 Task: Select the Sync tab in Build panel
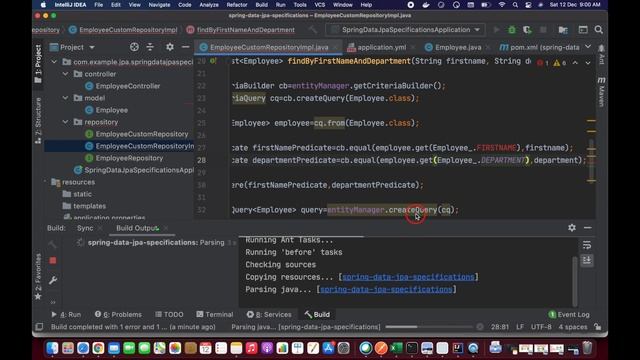tap(85, 228)
